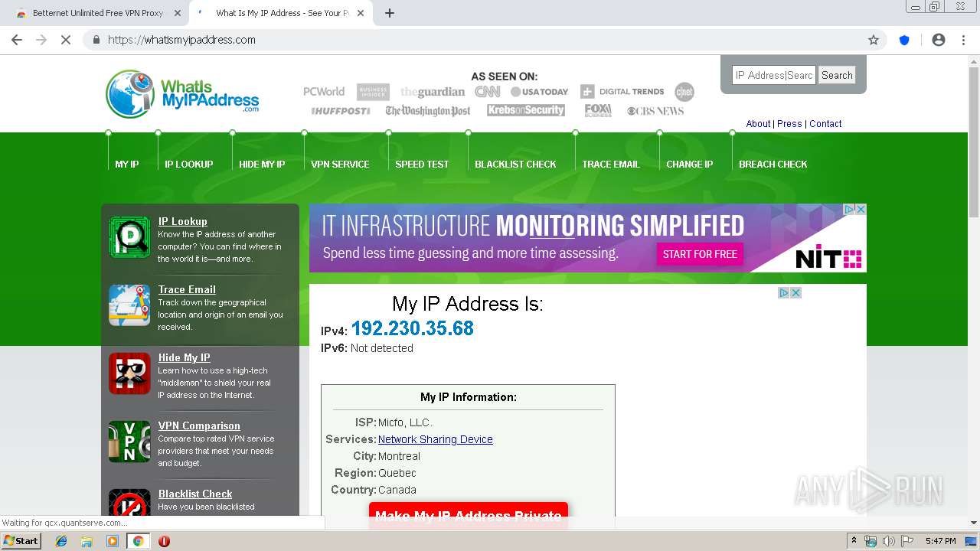Viewport: 980px width, 551px height.
Task: Open the BREACH CHECK menu item
Action: pos(773,164)
